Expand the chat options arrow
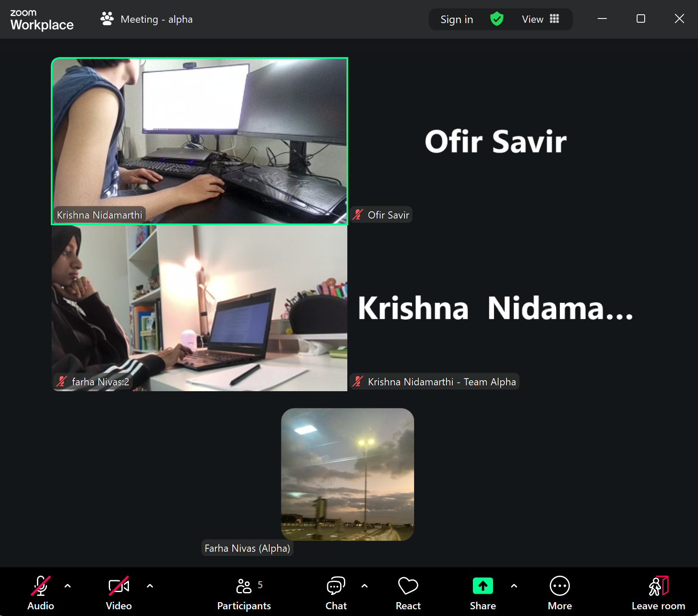Image resolution: width=698 pixels, height=616 pixels. (365, 586)
